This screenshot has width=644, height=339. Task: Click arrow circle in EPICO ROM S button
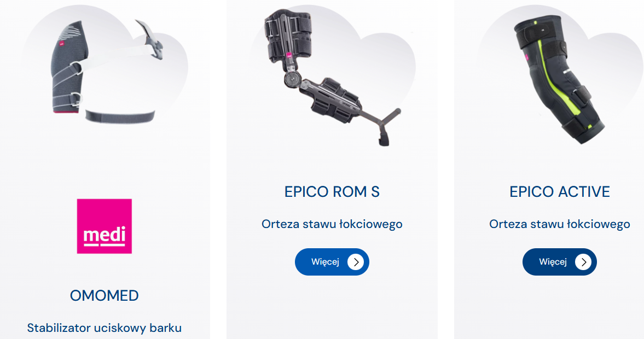point(356,262)
